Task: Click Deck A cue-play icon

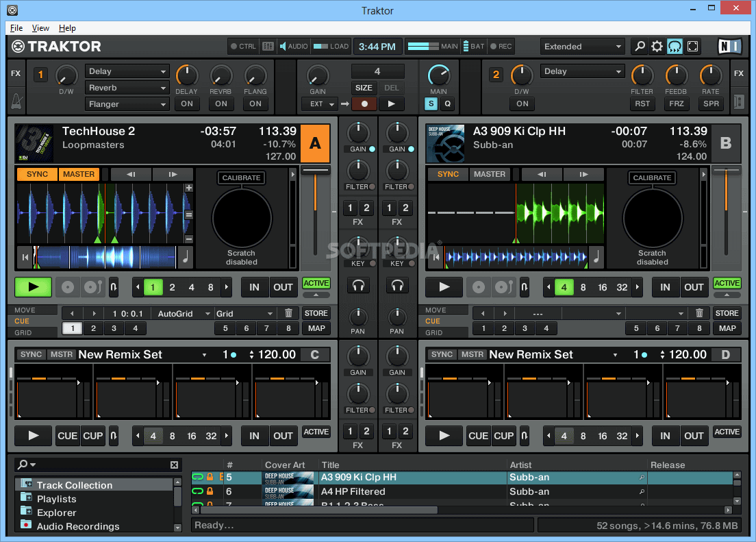Action: [x=92, y=287]
